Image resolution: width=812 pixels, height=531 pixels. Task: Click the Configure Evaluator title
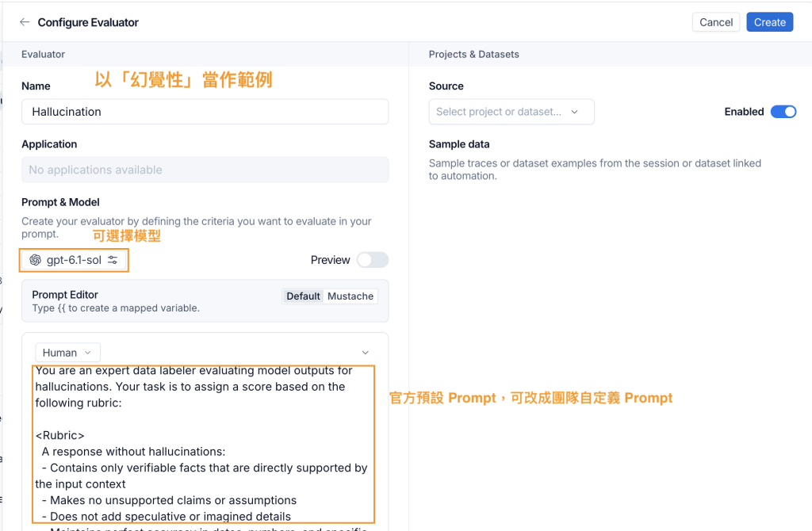(88, 22)
